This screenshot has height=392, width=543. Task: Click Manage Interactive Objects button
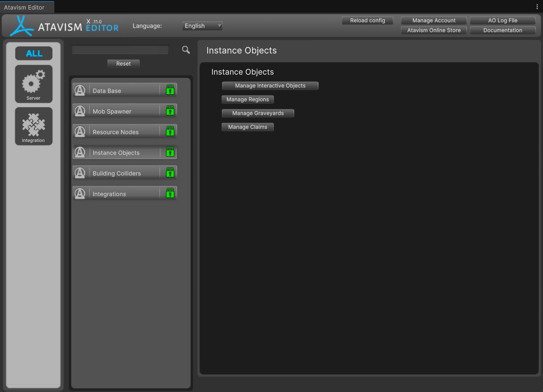[270, 86]
